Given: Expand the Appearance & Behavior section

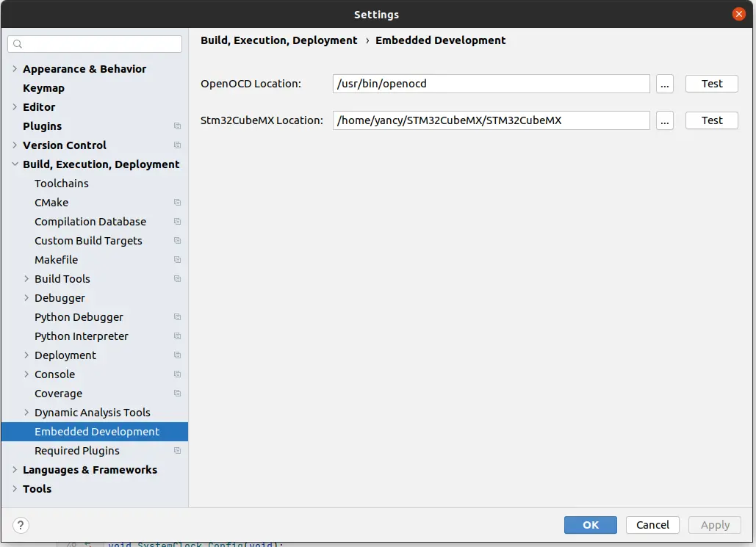Looking at the screenshot, I should point(15,68).
